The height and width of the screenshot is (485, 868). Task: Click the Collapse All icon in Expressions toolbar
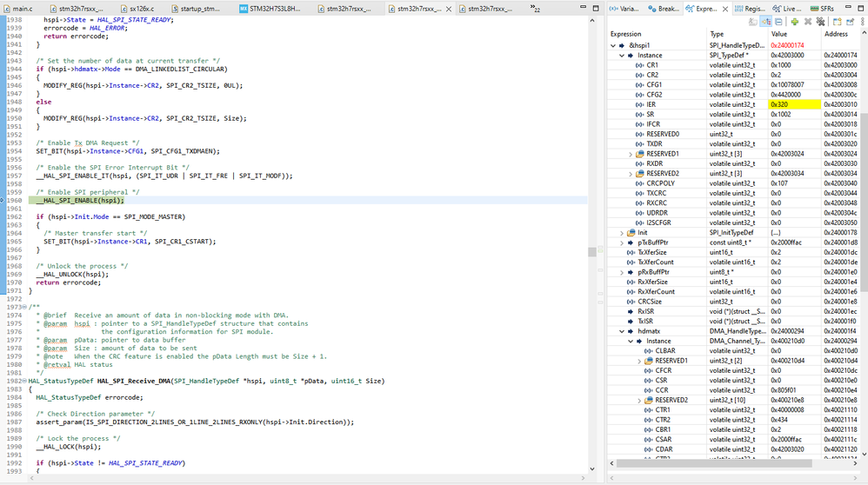778,21
